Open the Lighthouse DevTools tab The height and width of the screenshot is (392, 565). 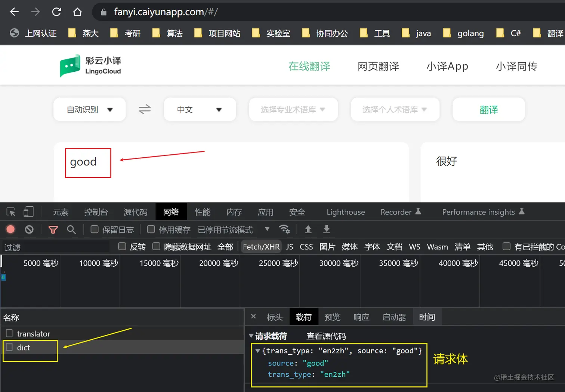[346, 212]
